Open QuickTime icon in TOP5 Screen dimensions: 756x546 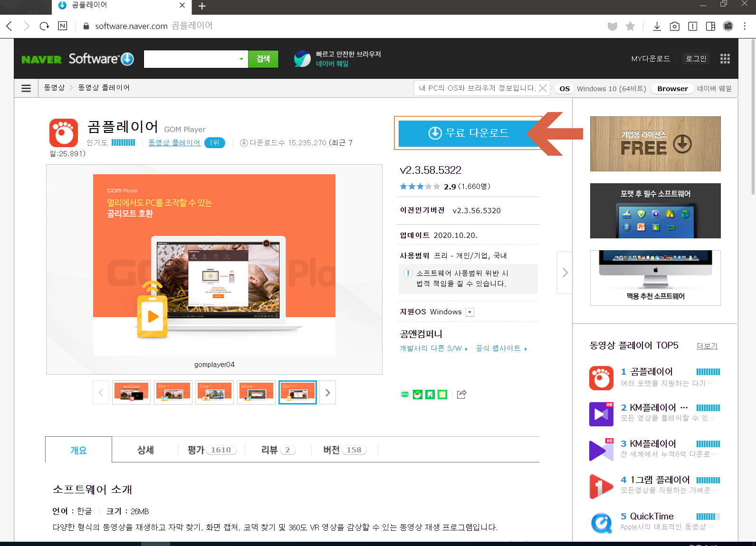601,523
